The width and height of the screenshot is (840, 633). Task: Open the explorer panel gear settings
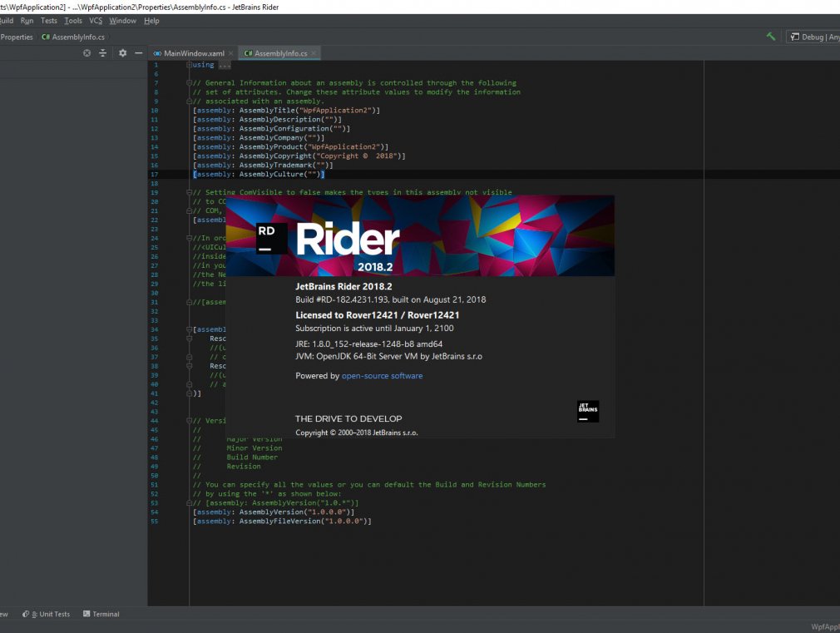coord(123,53)
